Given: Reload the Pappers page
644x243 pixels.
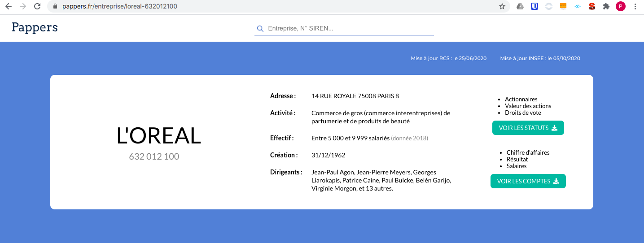Looking at the screenshot, I should pyautogui.click(x=38, y=6).
